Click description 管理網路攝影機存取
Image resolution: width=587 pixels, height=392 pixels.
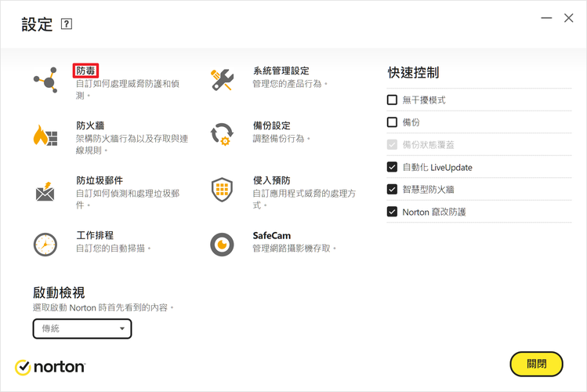coord(294,249)
